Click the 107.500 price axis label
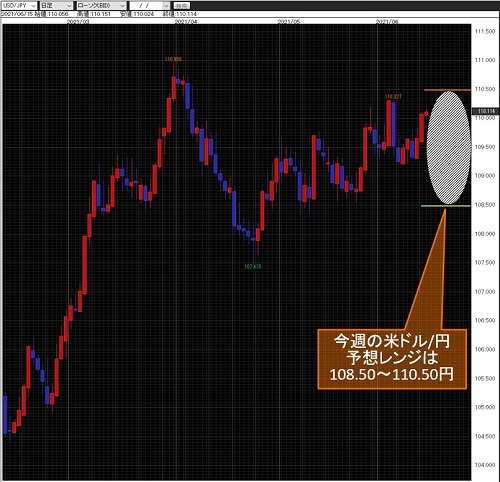Image resolution: width=500 pixels, height=482 pixels. click(x=485, y=263)
